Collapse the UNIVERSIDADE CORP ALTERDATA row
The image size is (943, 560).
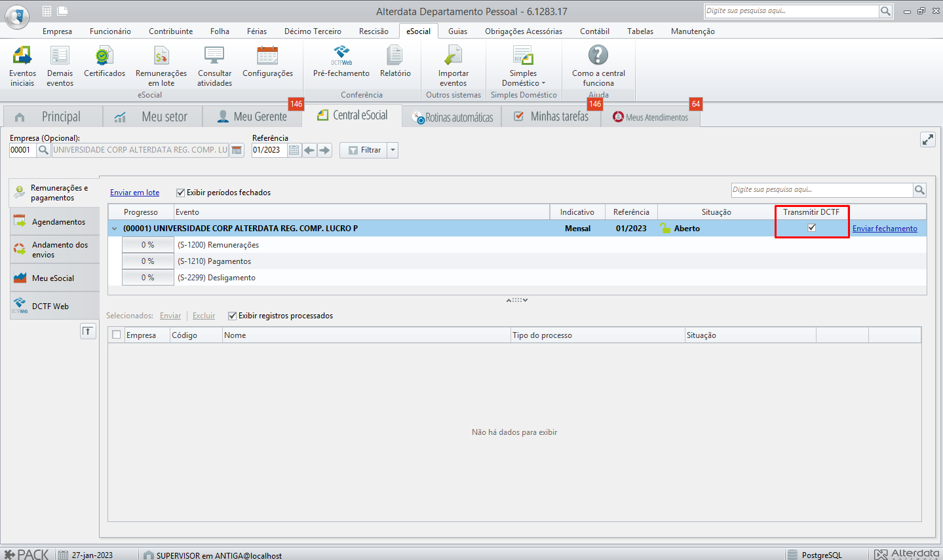tap(115, 229)
